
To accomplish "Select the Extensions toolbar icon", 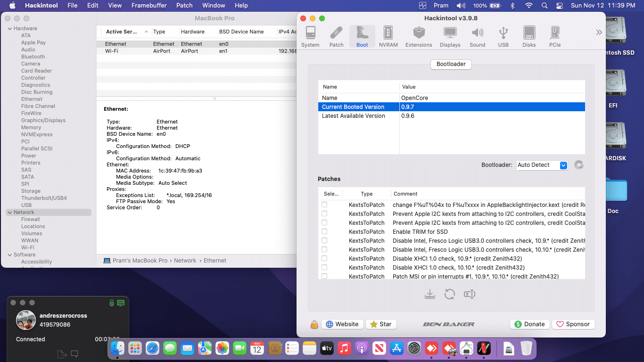I will click(x=419, y=37).
